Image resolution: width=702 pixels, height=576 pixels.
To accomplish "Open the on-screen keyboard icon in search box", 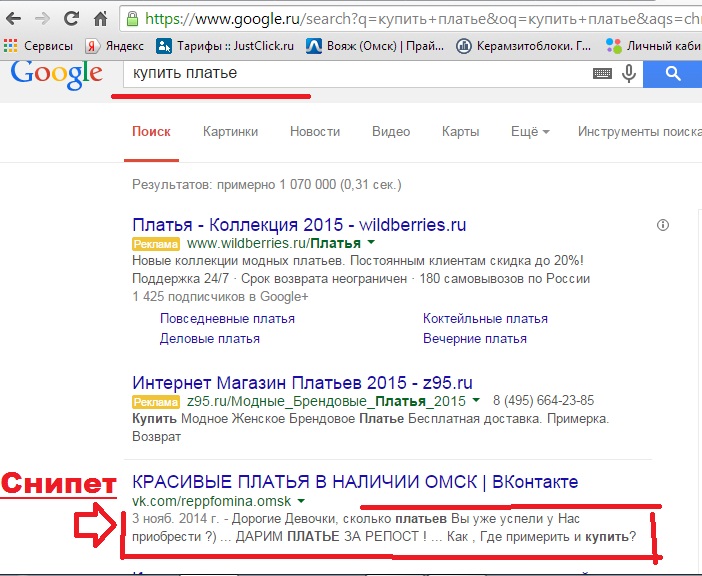I will click(x=602, y=73).
